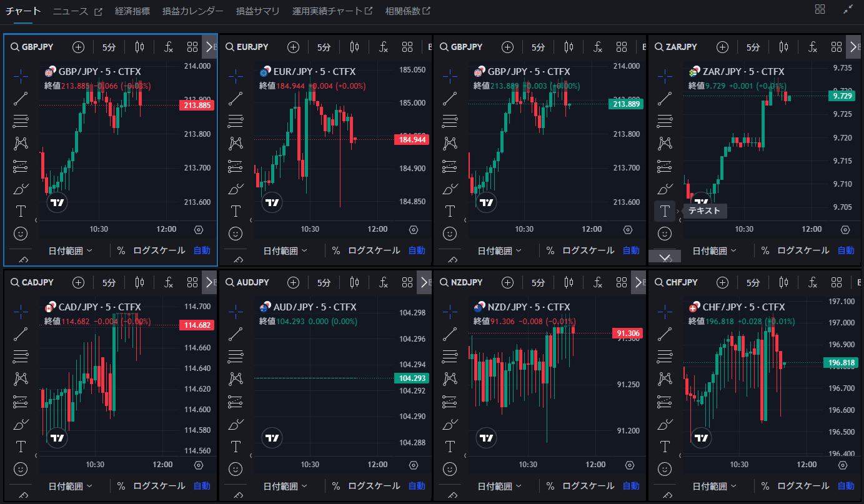Image resolution: width=864 pixels, height=504 pixels.
Task: Click the add symbol plus icon next to AUDJPY
Action: (293, 282)
